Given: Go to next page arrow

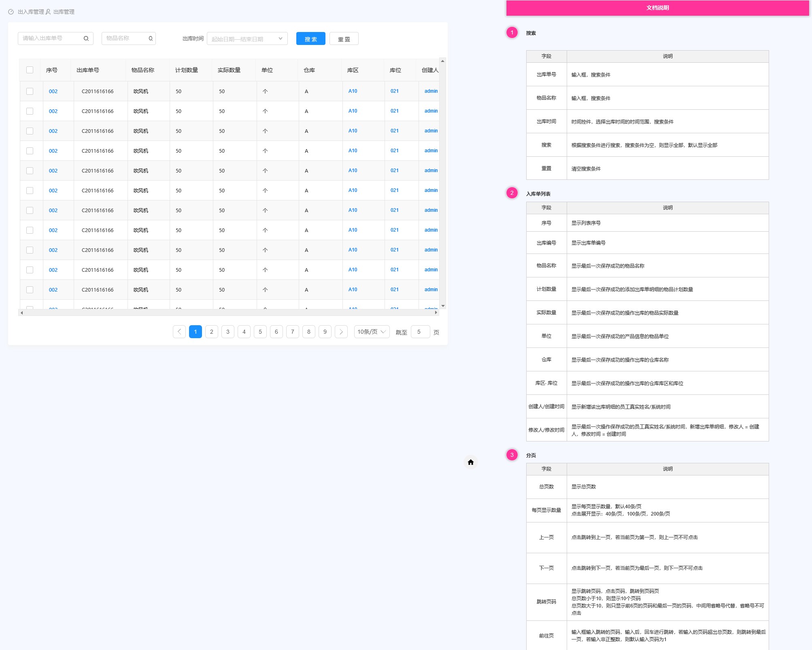Looking at the screenshot, I should (341, 332).
